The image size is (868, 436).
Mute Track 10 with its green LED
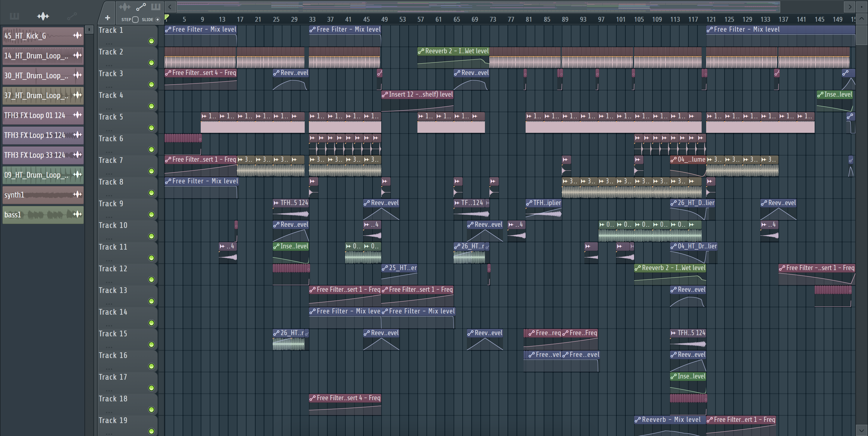(x=152, y=236)
